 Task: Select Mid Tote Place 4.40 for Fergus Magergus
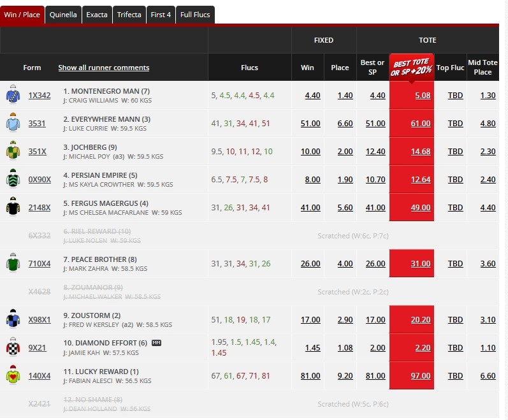pyautogui.click(x=488, y=208)
